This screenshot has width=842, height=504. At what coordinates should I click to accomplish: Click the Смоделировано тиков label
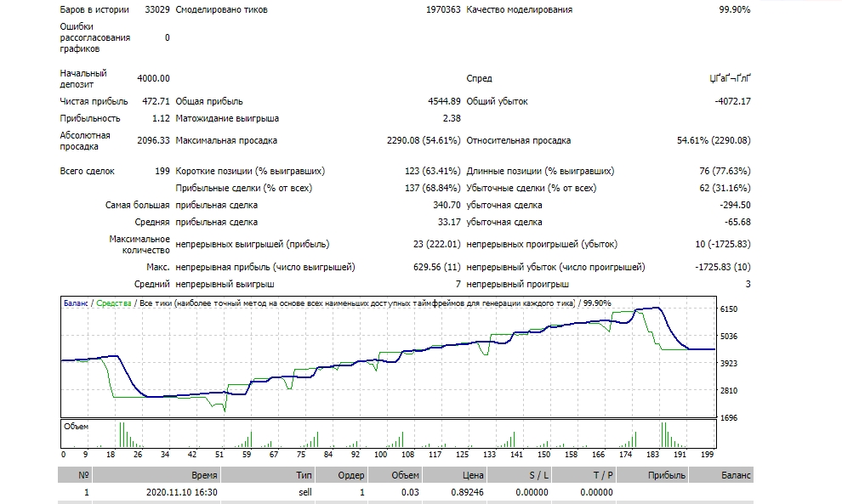pos(221,9)
